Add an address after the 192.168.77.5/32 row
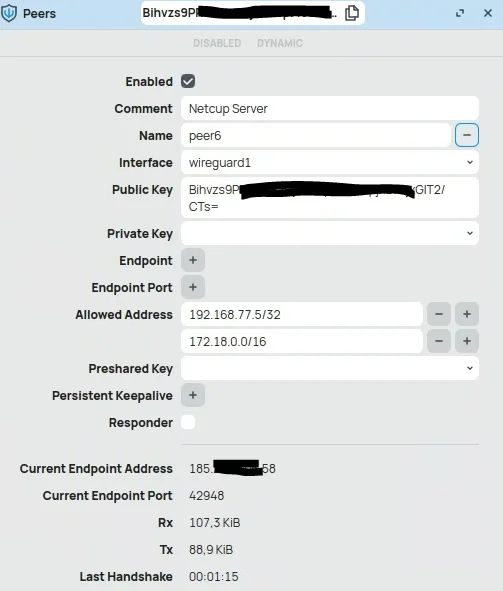 (467, 314)
